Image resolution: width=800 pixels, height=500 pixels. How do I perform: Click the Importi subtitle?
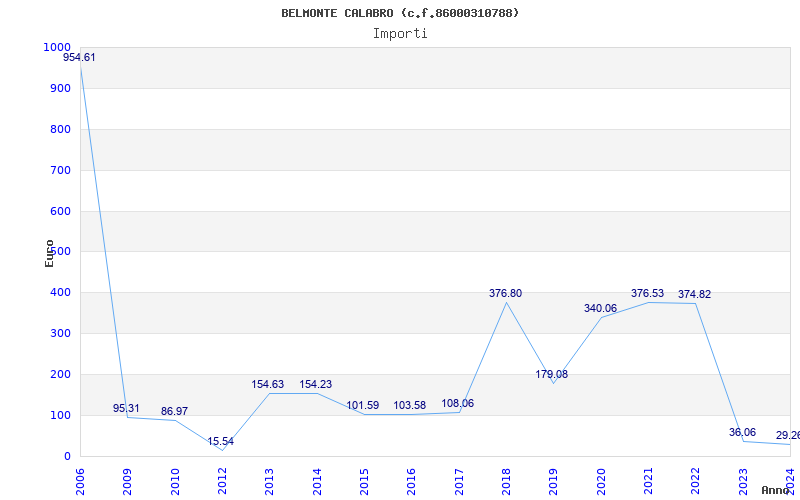[x=400, y=34]
